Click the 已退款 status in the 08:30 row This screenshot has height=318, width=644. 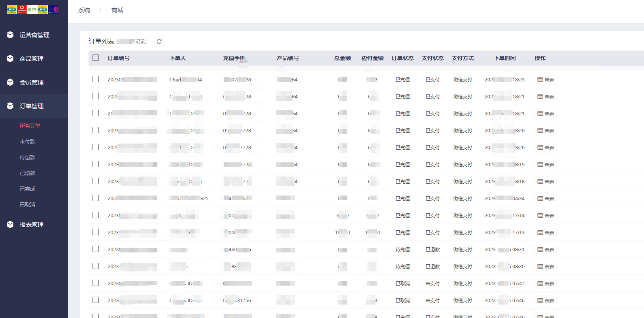(x=432, y=267)
